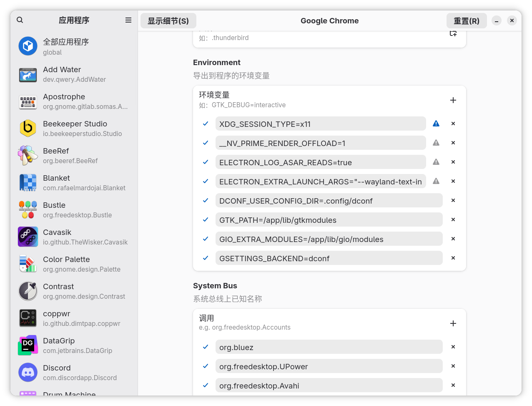Click the DCONF_USER_CONFIG_DIR input field

(329, 201)
